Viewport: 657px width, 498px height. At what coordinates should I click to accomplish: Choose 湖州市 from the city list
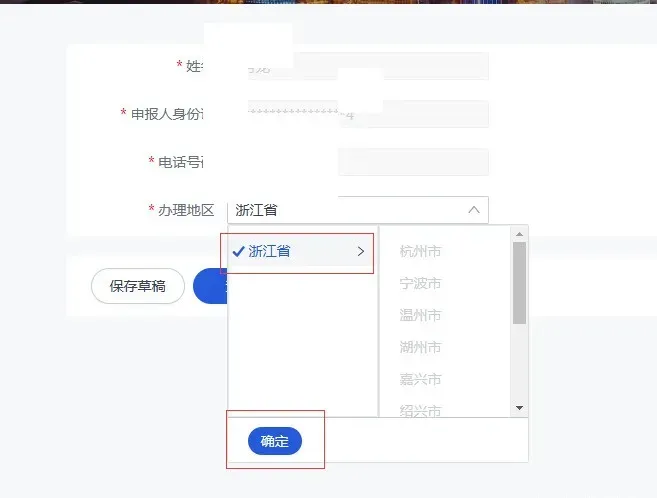click(x=420, y=347)
